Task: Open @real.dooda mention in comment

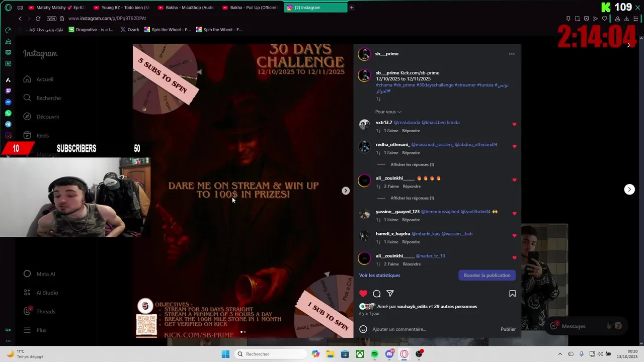Action: pos(407,123)
